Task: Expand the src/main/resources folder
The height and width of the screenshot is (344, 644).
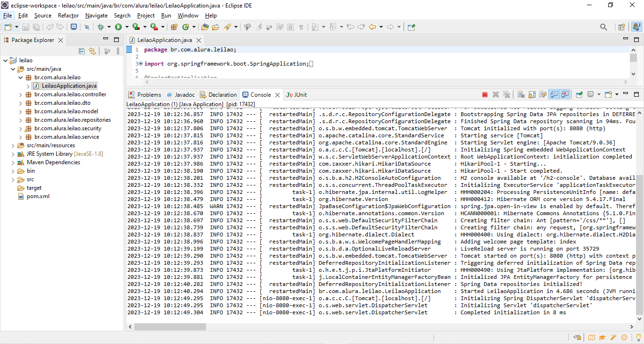Action: tap(13, 145)
